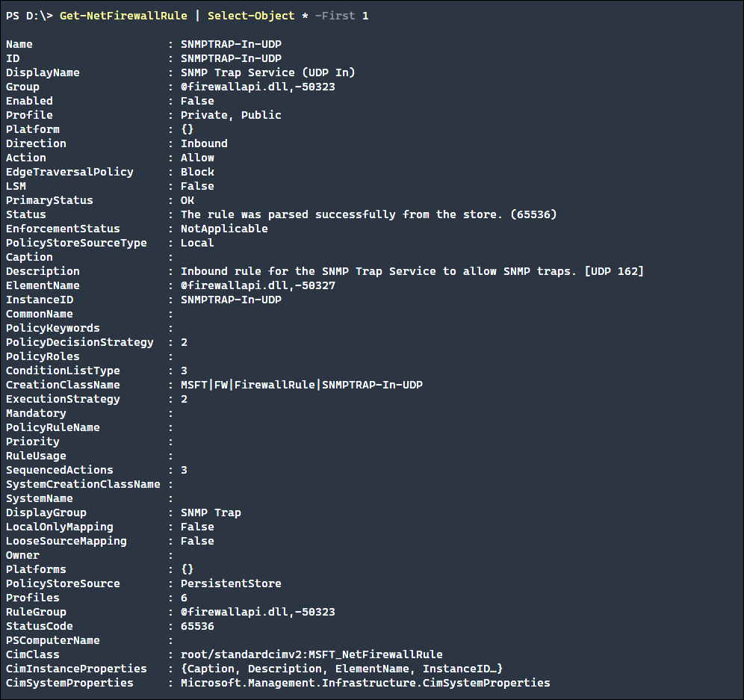Click the Profile value Private, Public
The width and height of the screenshot is (744, 700).
(231, 115)
